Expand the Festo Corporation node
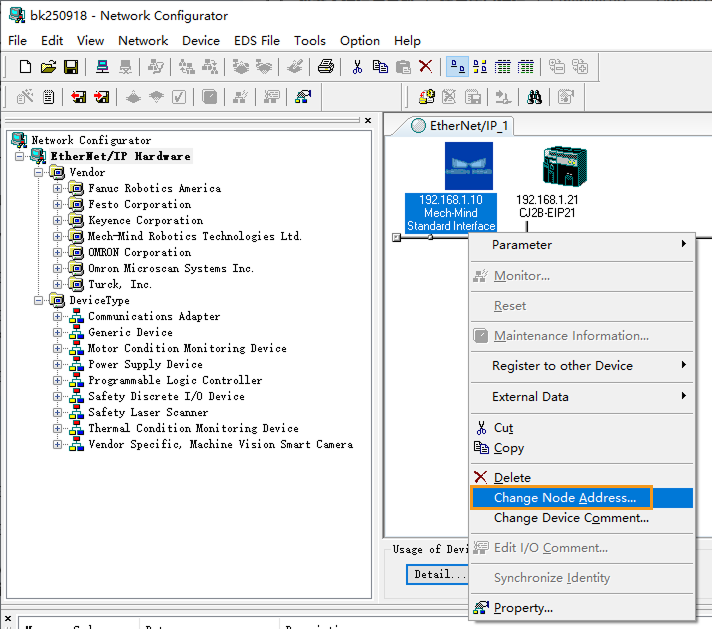Image resolution: width=712 pixels, height=629 pixels. tap(57, 204)
